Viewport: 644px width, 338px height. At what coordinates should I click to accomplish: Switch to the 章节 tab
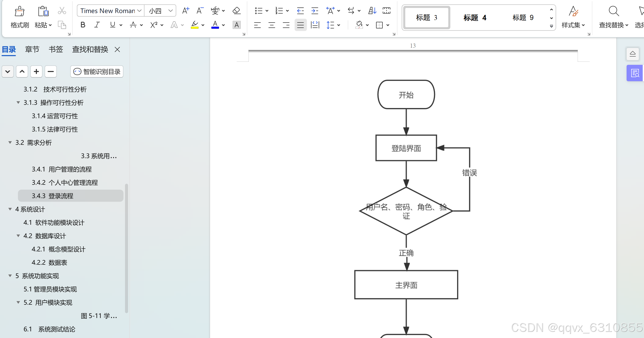coord(32,49)
